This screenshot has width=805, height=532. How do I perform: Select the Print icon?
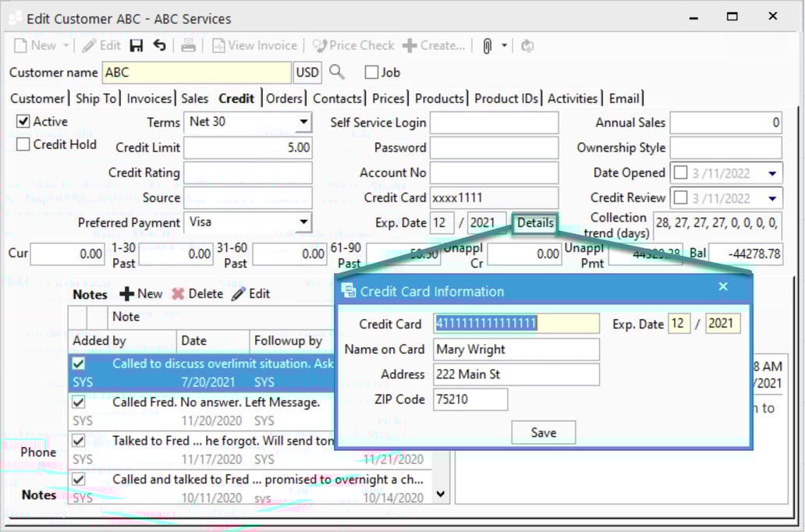[x=188, y=45]
